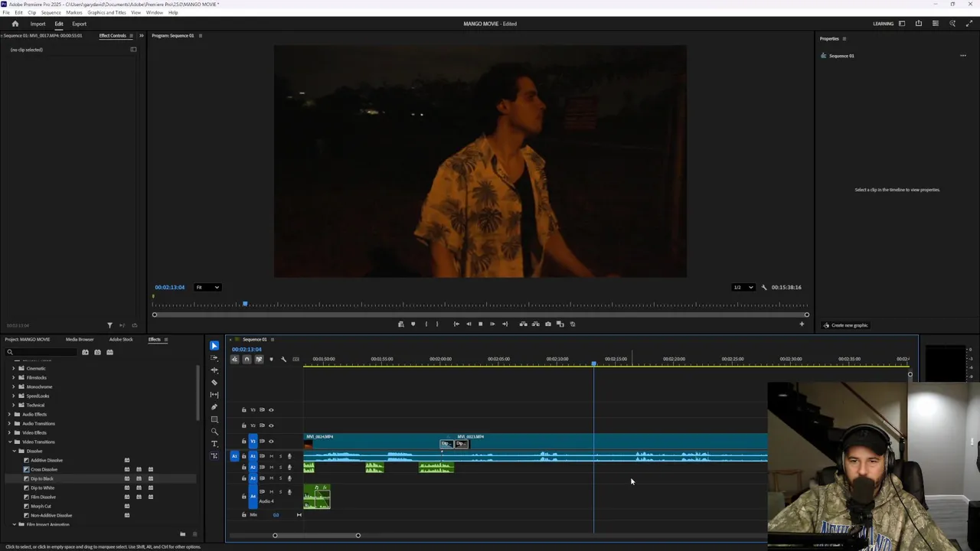
Task: Select the Rectangle tool
Action: point(214,419)
